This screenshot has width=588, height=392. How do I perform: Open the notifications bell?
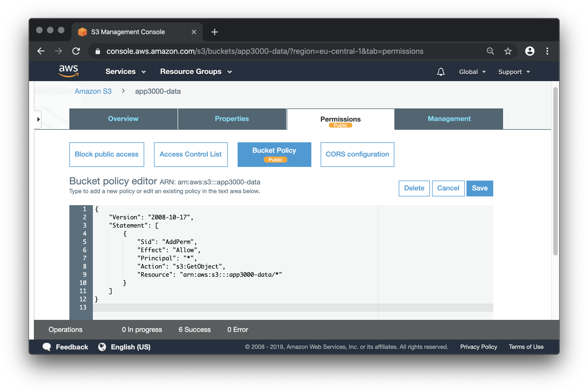click(441, 72)
